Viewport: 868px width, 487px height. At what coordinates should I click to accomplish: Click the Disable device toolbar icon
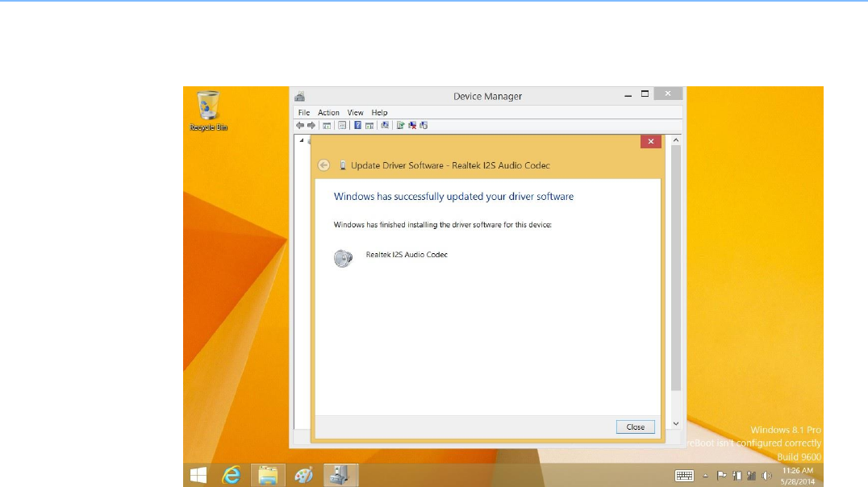coord(424,126)
